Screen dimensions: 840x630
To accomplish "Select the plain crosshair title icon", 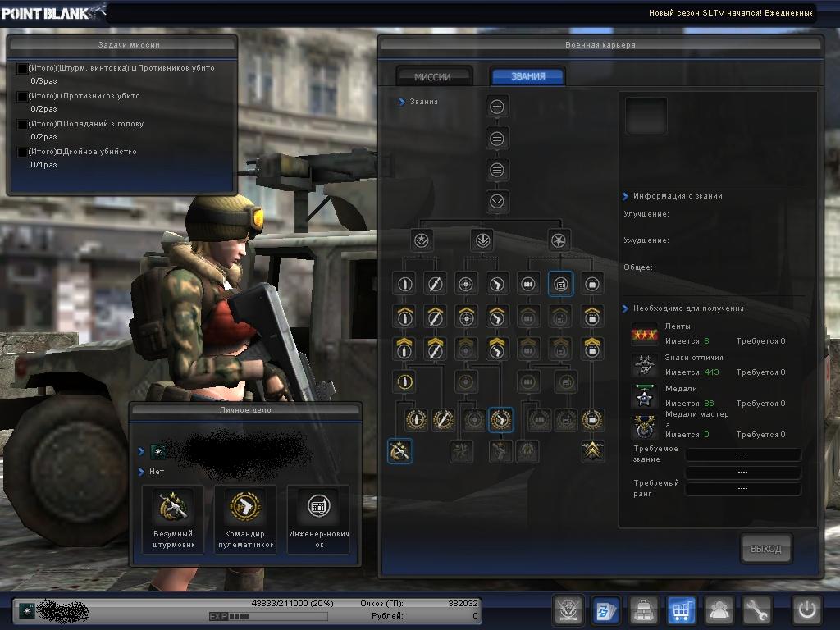I will tap(466, 284).
